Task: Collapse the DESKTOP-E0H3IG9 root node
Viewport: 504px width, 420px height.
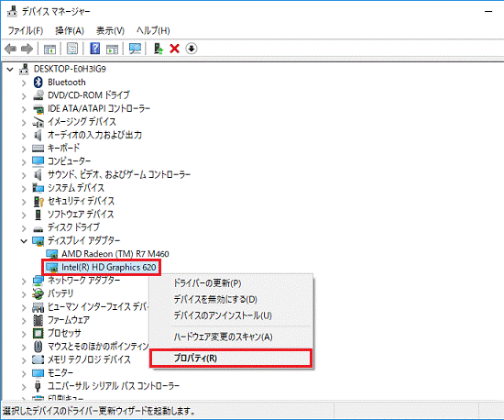Action: [10, 69]
